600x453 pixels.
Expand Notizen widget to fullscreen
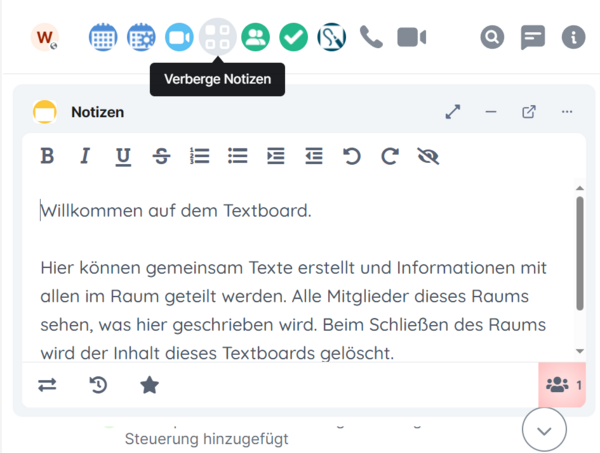453,112
